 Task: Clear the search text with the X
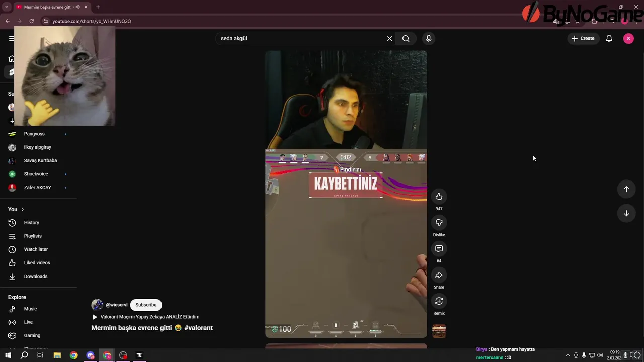pos(389,39)
